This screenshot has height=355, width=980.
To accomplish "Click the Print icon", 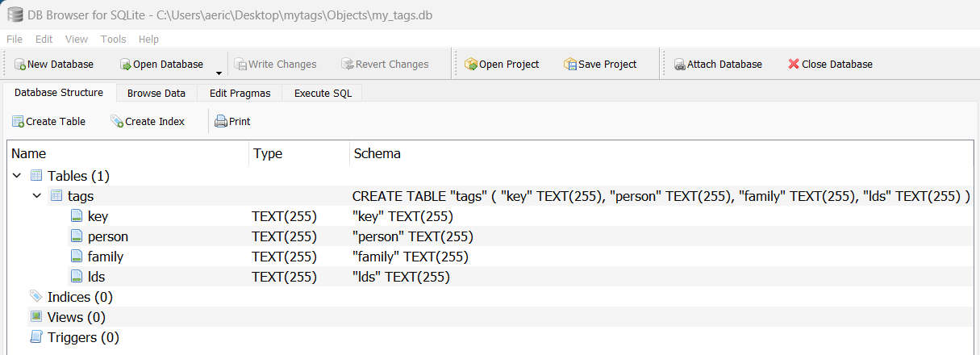I will (x=221, y=122).
